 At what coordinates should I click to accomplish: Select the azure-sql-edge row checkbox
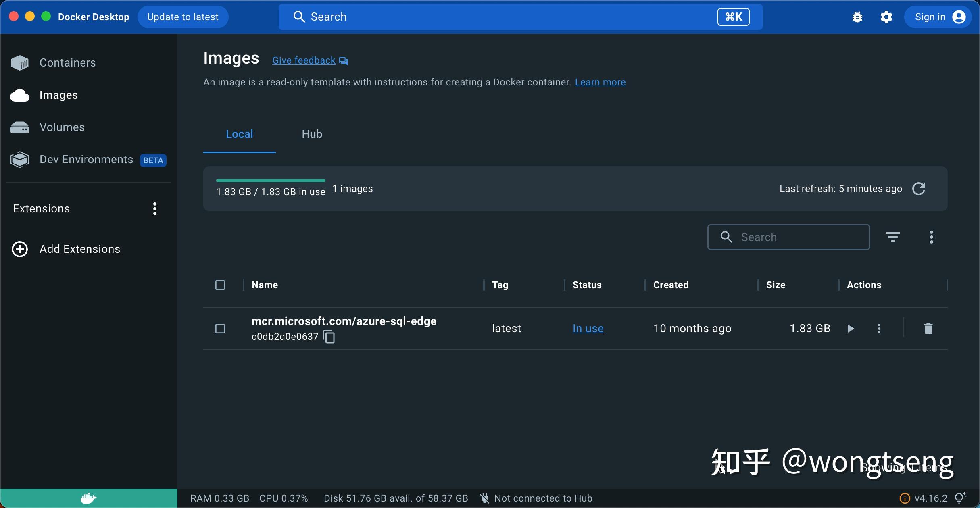coord(220,329)
